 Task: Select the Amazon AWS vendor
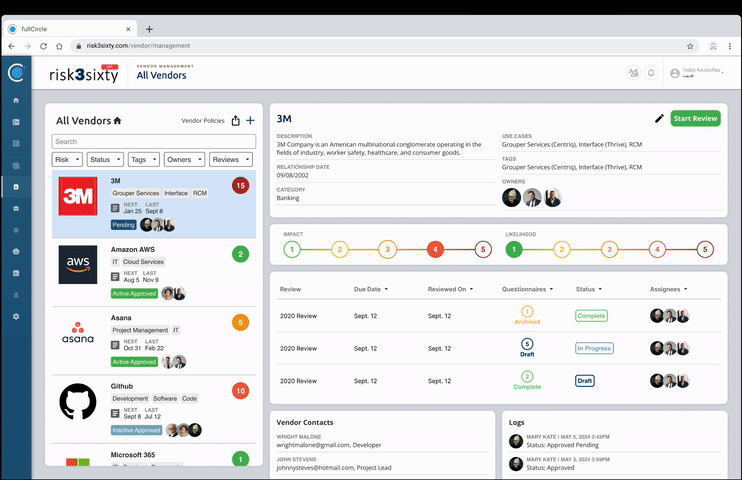154,272
